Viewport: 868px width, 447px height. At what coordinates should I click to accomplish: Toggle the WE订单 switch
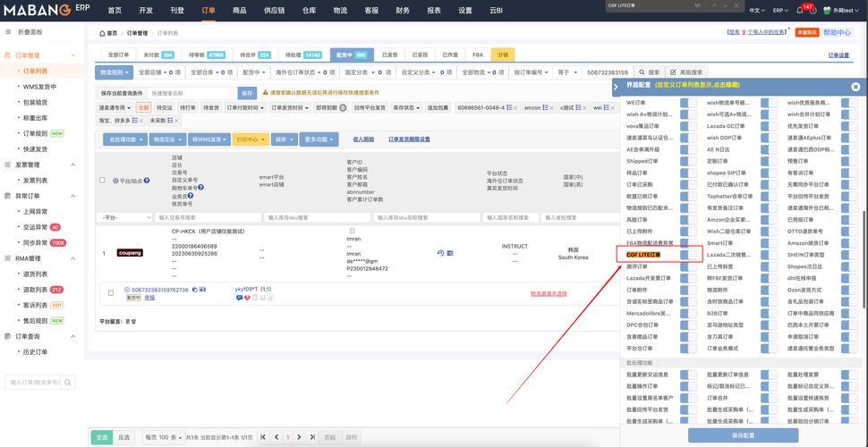pos(689,102)
